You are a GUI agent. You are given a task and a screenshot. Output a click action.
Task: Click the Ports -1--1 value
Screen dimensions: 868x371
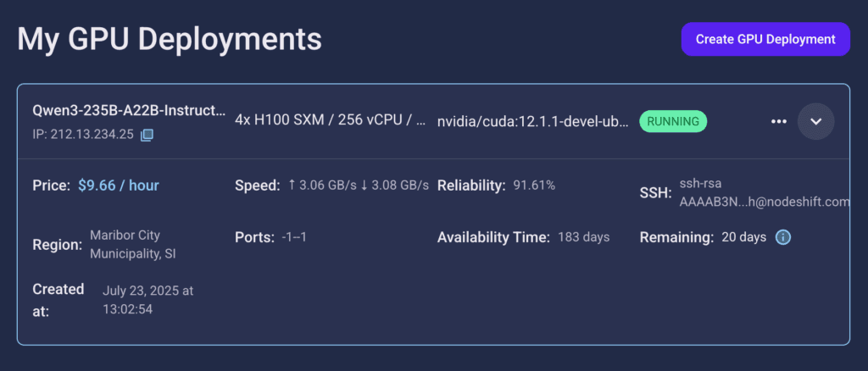[x=294, y=237]
